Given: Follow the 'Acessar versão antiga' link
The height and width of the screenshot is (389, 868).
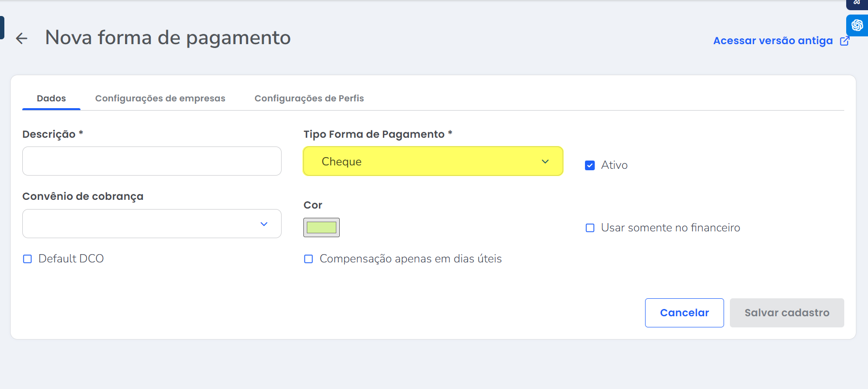Looking at the screenshot, I should (773, 41).
